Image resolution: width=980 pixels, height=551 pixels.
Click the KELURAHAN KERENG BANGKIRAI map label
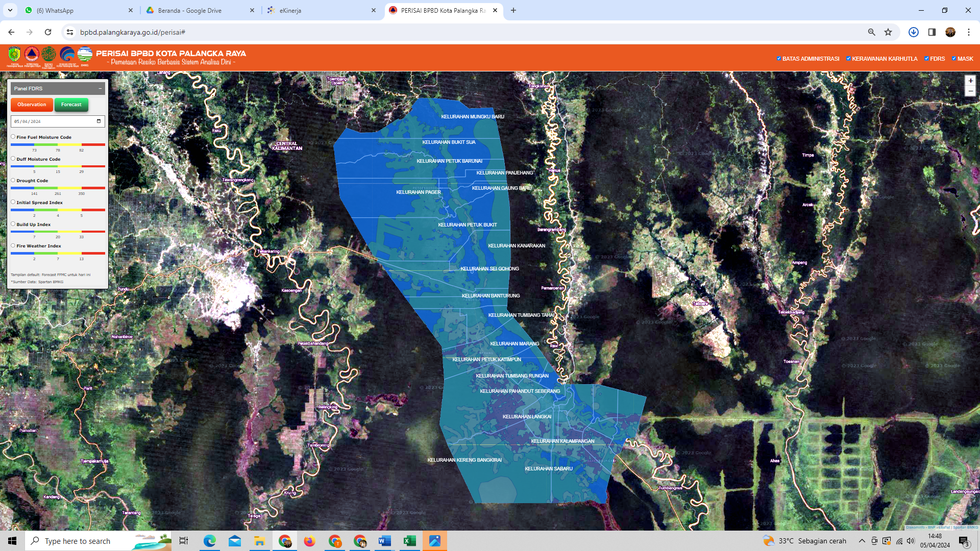click(x=464, y=460)
